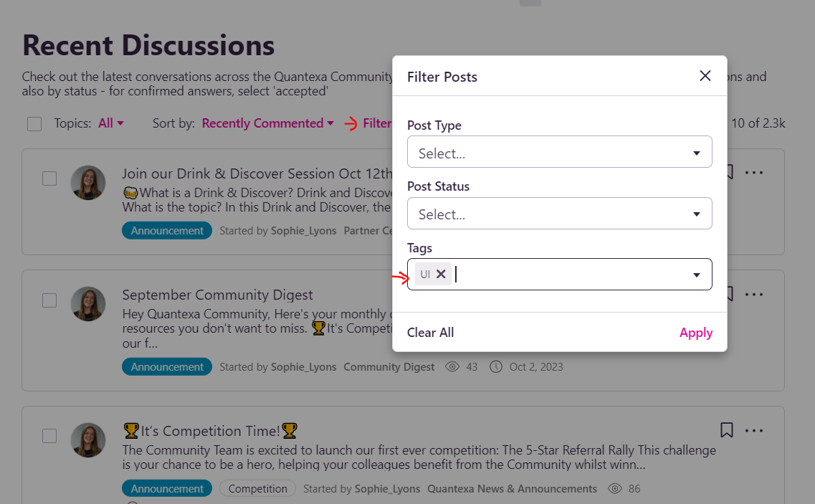Clear all filters in the dialog
Screen dimensions: 815x504
pyautogui.click(x=430, y=333)
